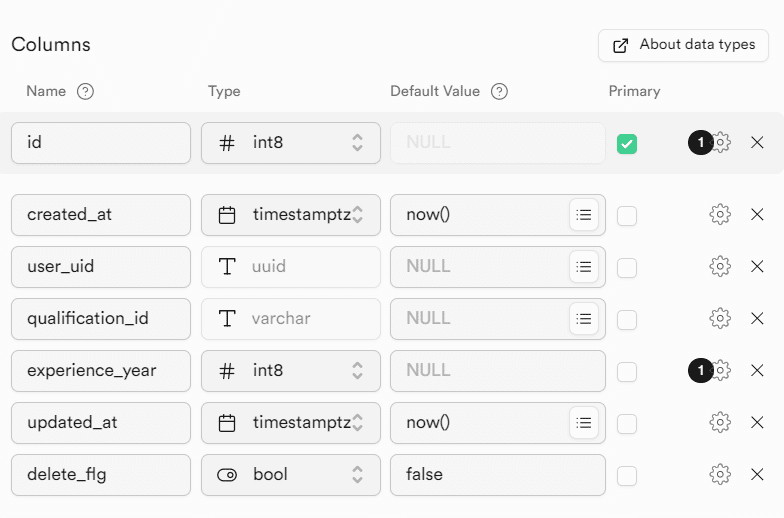This screenshot has width=784, height=518.
Task: Mark created_at as primary key
Action: point(627,215)
